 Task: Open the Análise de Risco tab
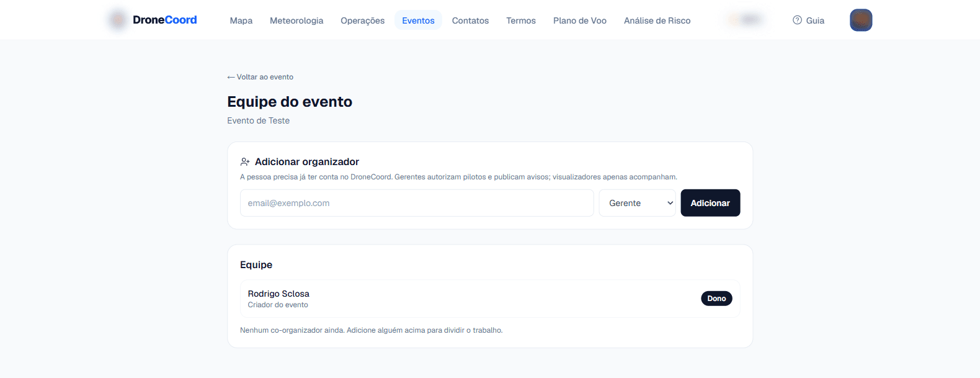(x=657, y=20)
